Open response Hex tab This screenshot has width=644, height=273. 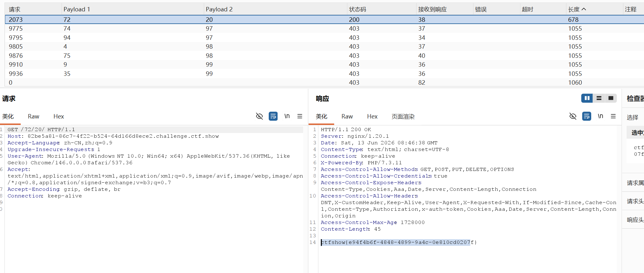(x=372, y=117)
